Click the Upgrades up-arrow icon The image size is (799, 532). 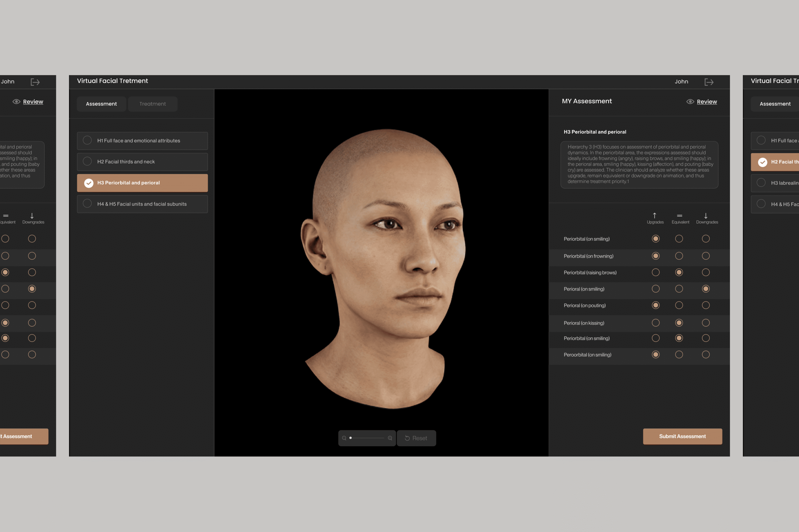[x=654, y=215]
